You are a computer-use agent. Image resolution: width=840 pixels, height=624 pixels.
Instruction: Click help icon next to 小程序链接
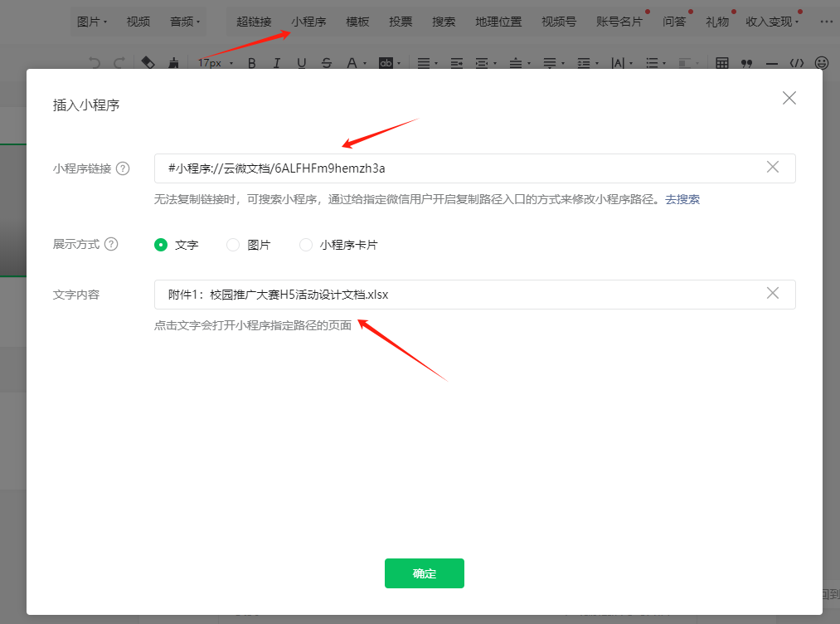[x=123, y=168]
